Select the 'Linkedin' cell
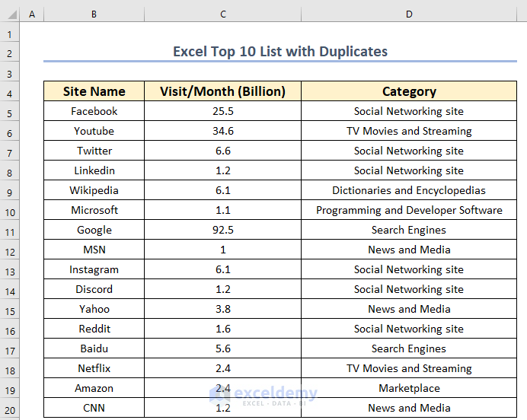 (x=94, y=170)
